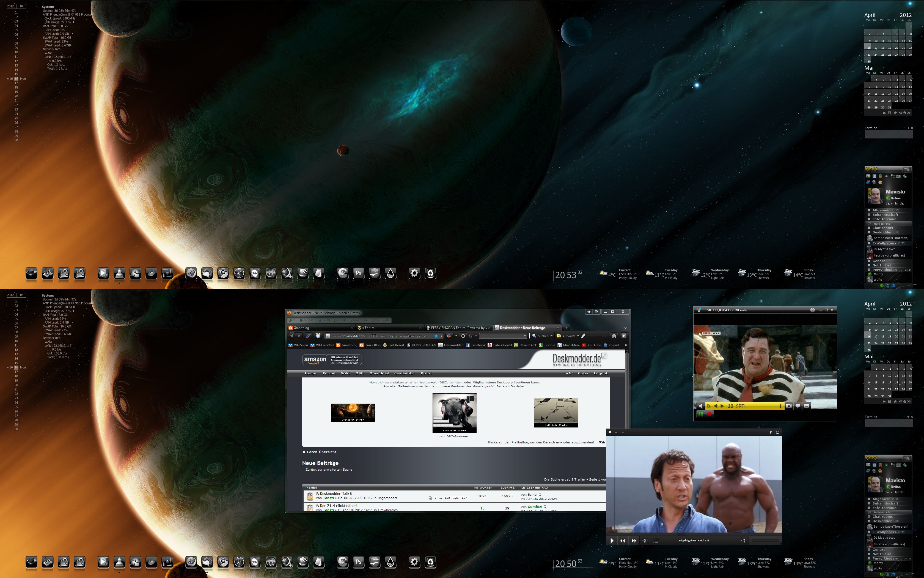Viewport: 924px width, 578px height.
Task: Open dropdown beside the colorful extension icon
Action: pyautogui.click(x=456, y=336)
